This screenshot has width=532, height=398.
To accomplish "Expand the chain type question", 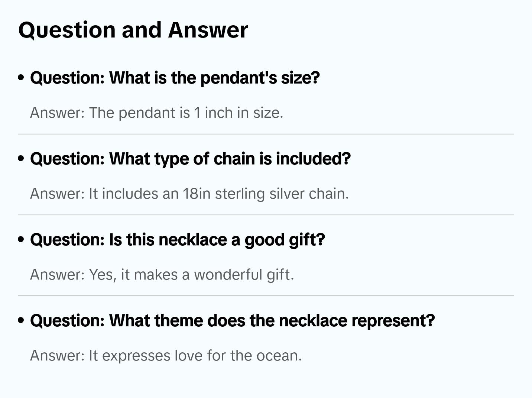I will [190, 159].
